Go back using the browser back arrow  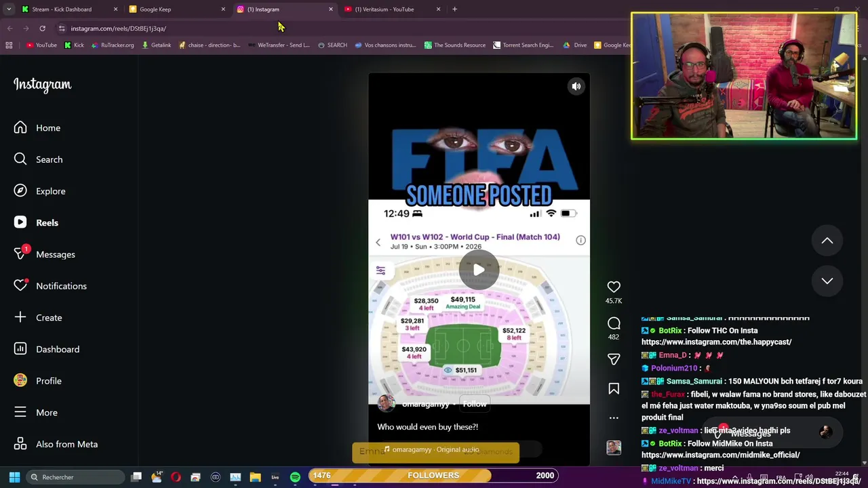point(9,28)
